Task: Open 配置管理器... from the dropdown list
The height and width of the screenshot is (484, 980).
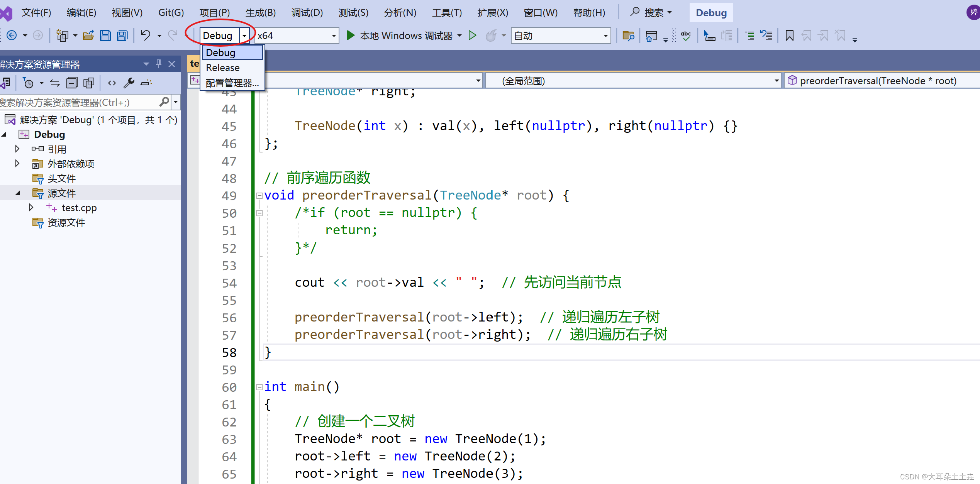Action: (x=232, y=83)
